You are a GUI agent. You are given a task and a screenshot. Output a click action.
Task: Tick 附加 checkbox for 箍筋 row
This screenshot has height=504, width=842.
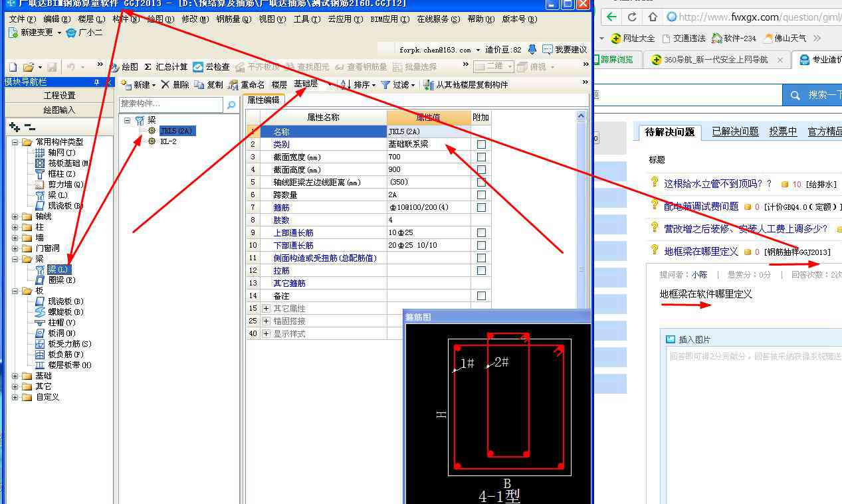[481, 208]
